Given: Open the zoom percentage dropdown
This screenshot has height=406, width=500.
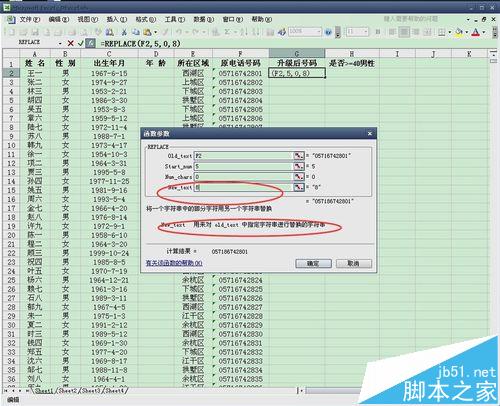Looking at the screenshot, I should coord(319,32).
